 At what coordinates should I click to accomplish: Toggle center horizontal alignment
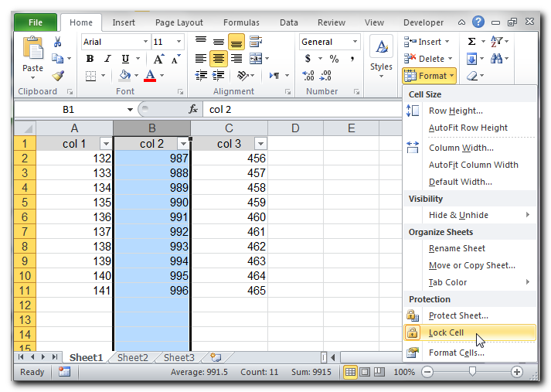pyautogui.click(x=218, y=59)
